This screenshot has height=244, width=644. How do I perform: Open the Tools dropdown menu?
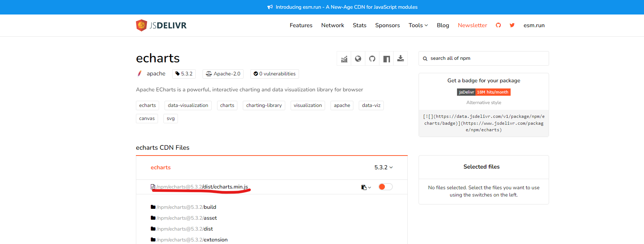pos(418,25)
